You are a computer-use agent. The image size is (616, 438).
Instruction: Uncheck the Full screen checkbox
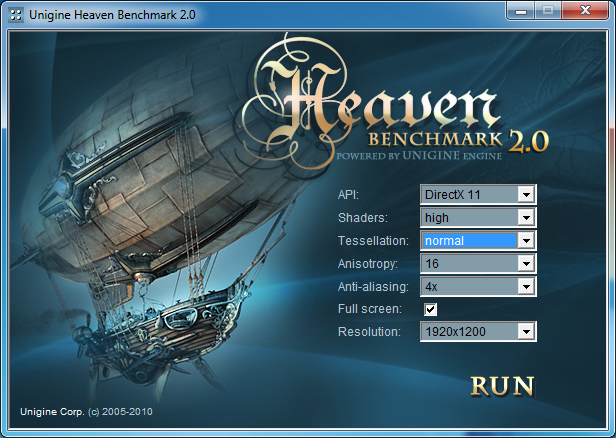pyautogui.click(x=430, y=309)
